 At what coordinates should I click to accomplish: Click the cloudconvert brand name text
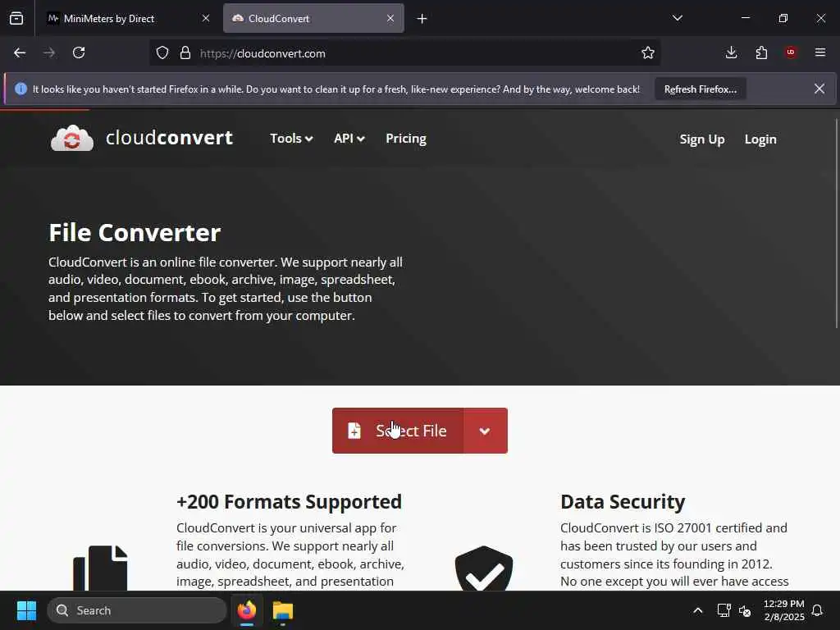pyautogui.click(x=169, y=138)
